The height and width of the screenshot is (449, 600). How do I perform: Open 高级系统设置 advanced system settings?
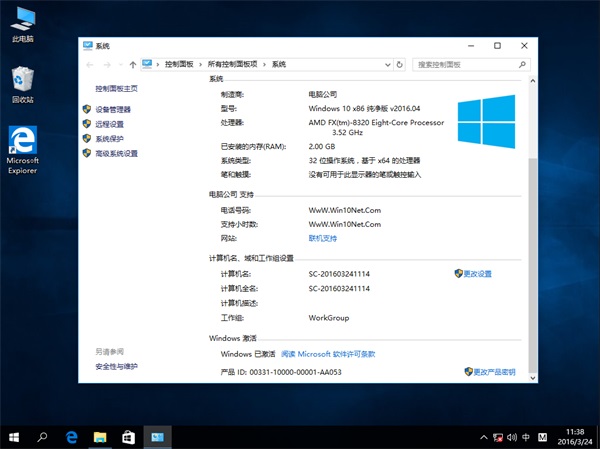(116, 154)
